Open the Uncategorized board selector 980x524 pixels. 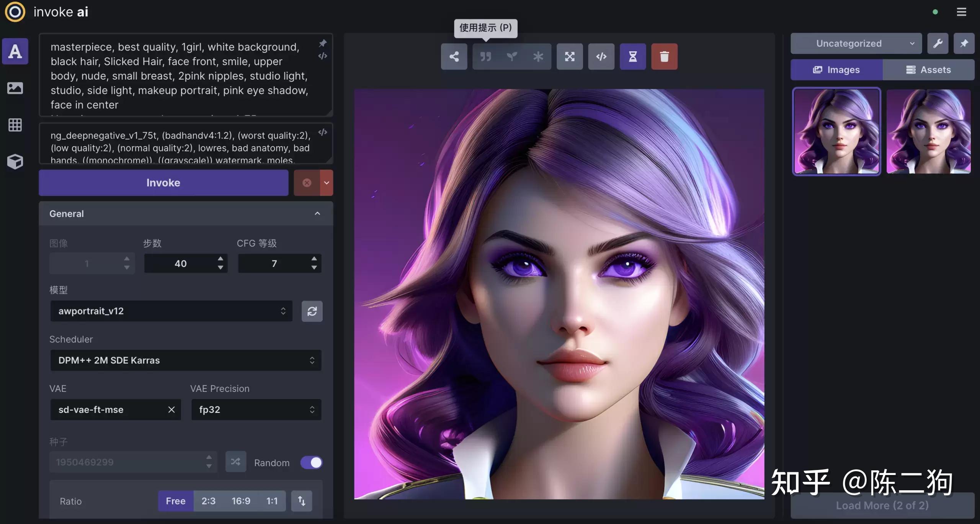[856, 43]
